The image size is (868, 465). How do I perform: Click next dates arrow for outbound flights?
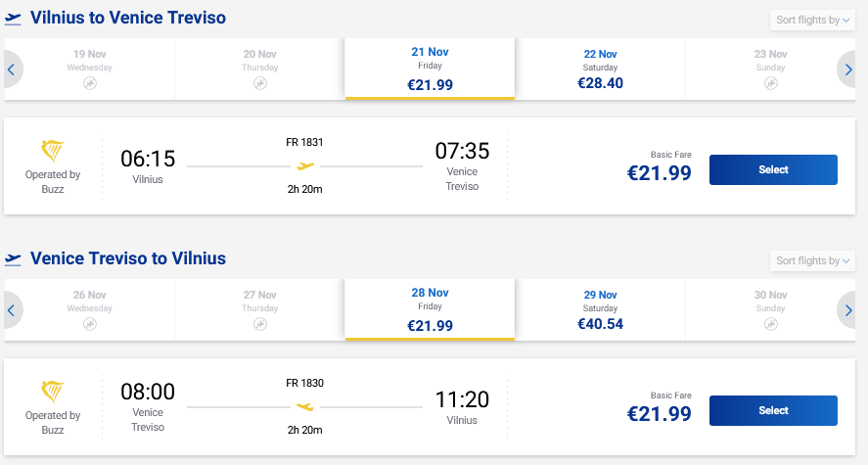click(848, 70)
